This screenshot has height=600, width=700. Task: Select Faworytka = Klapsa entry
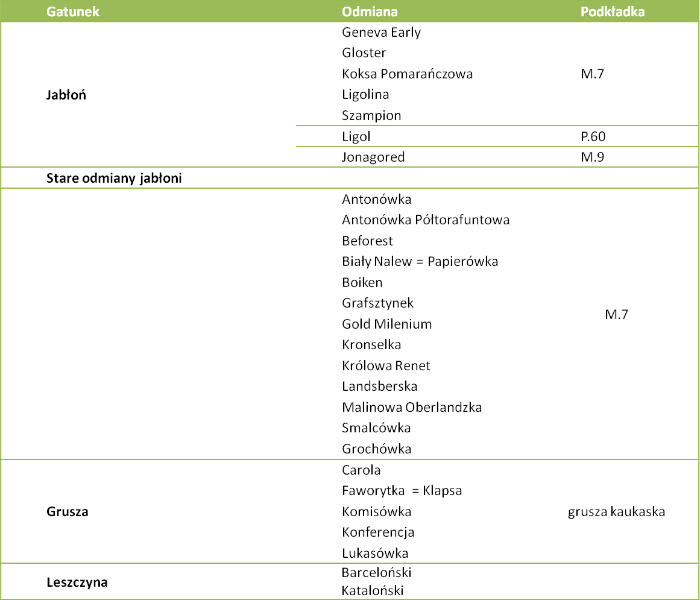(x=402, y=491)
